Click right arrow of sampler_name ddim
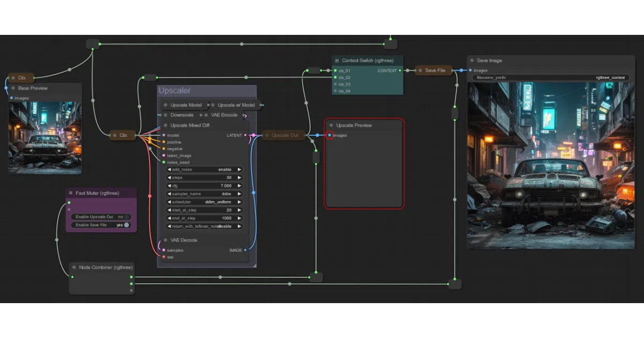This screenshot has height=338, width=644. 239,194
